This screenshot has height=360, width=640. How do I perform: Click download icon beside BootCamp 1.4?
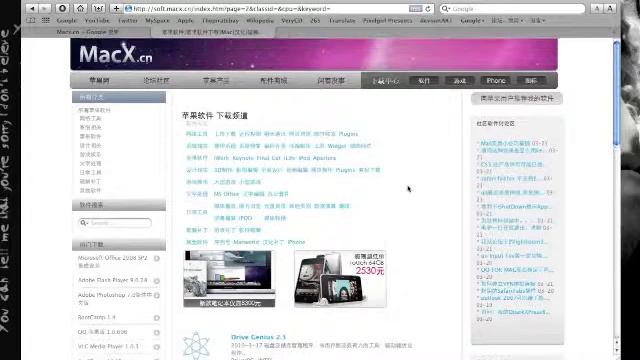157,318
